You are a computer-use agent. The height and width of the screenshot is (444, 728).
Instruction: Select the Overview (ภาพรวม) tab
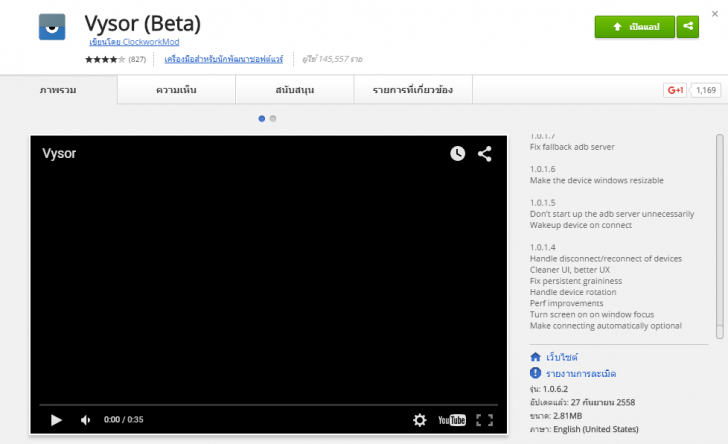(58, 90)
